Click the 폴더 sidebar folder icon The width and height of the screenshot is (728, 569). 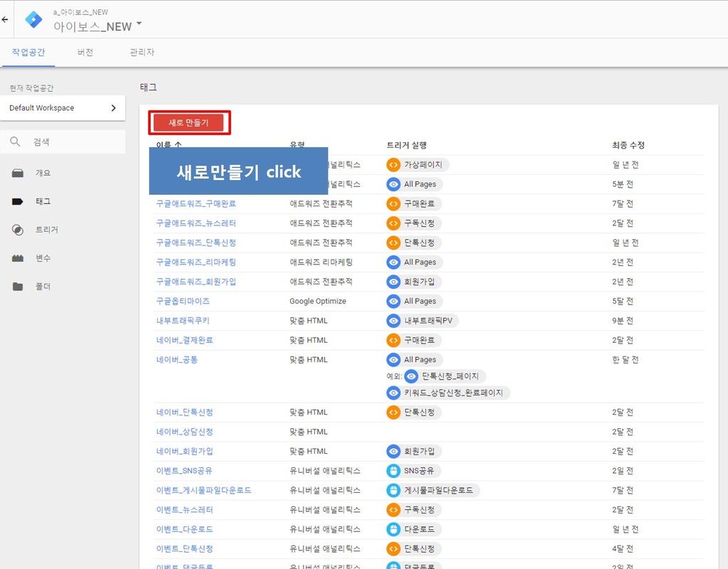click(18, 287)
